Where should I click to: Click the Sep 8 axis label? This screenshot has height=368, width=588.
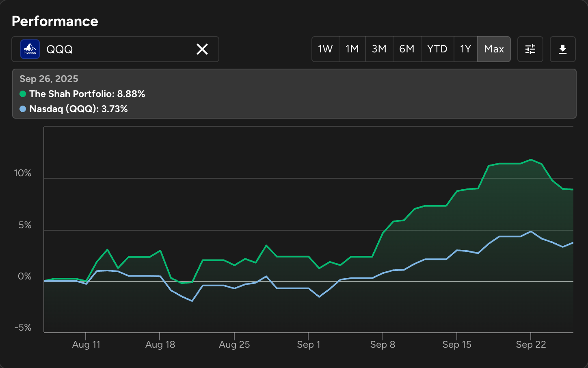coord(383,344)
